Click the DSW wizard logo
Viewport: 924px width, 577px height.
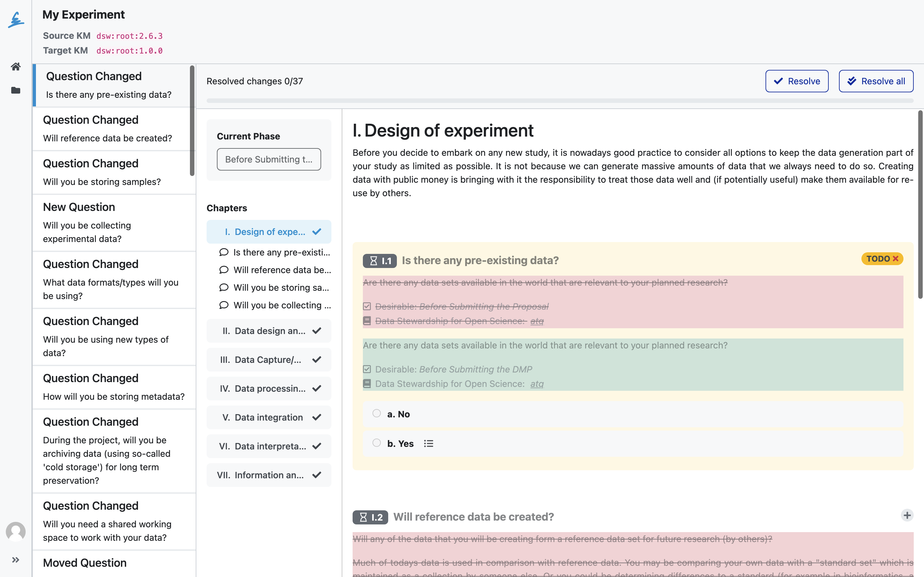tap(16, 20)
